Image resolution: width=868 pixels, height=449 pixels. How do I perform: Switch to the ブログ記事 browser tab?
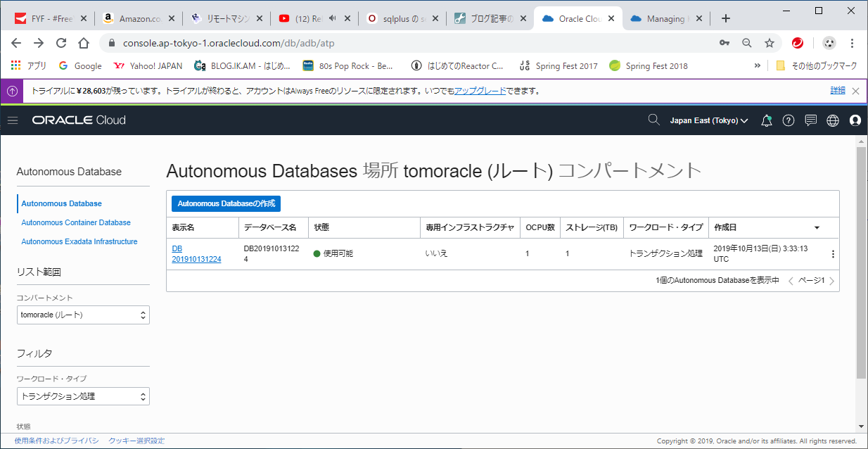click(491, 18)
